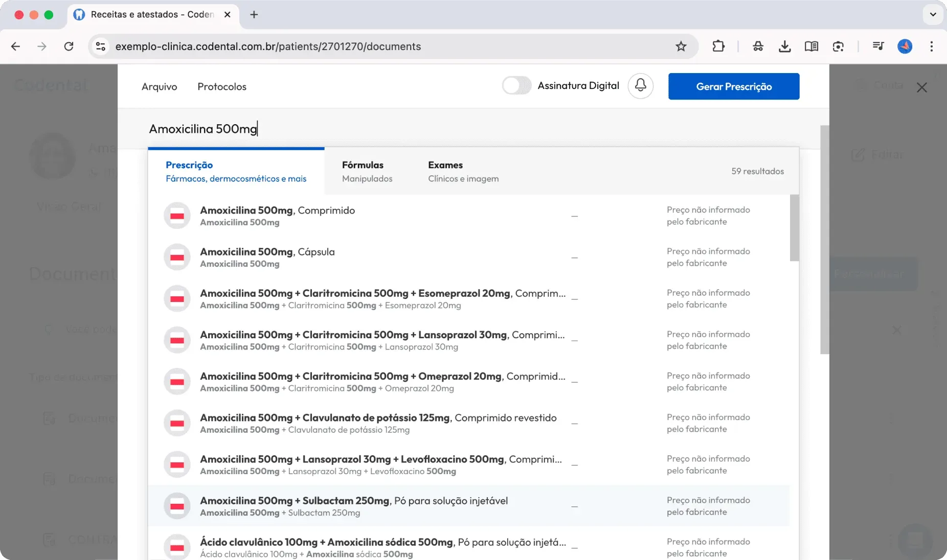Click the Gerar Prescrição button

point(734,86)
